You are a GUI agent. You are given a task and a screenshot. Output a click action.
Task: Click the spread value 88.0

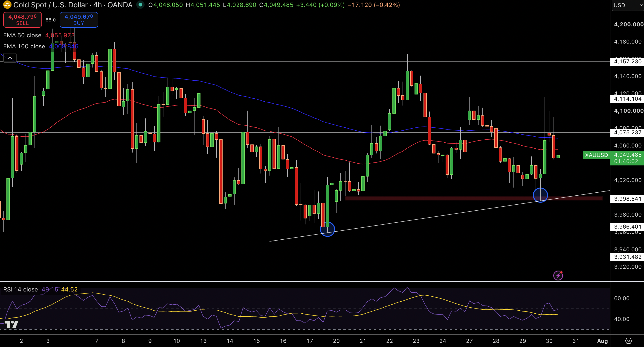[x=51, y=20]
